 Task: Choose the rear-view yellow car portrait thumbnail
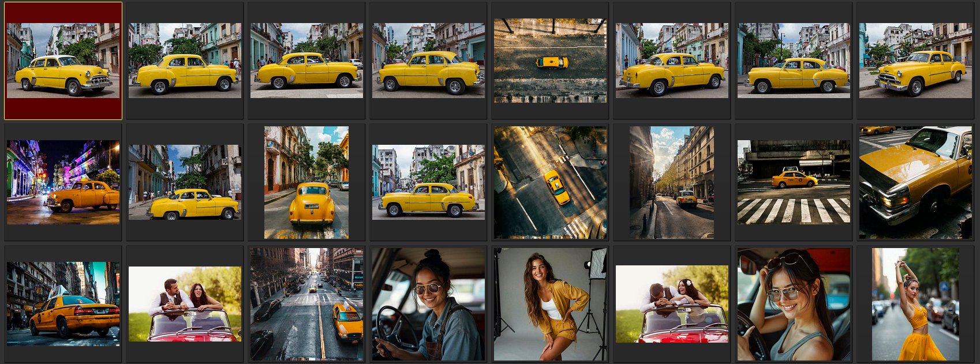coord(306,182)
